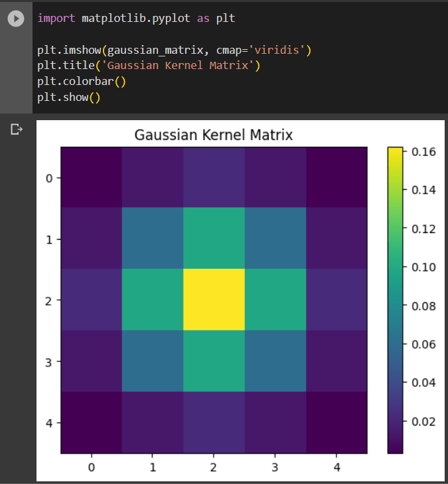This screenshot has width=448, height=484.
Task: Click the colorbar tick label 0.06
Action: (423, 345)
